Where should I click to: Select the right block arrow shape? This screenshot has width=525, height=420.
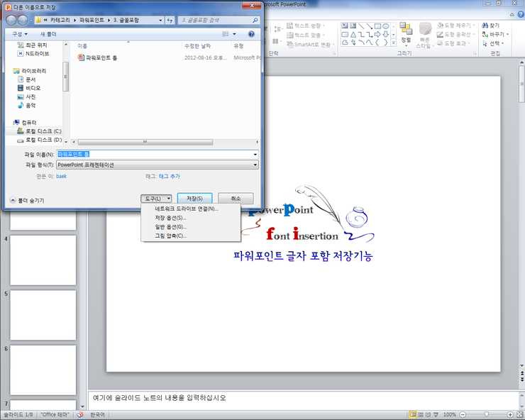(x=377, y=35)
